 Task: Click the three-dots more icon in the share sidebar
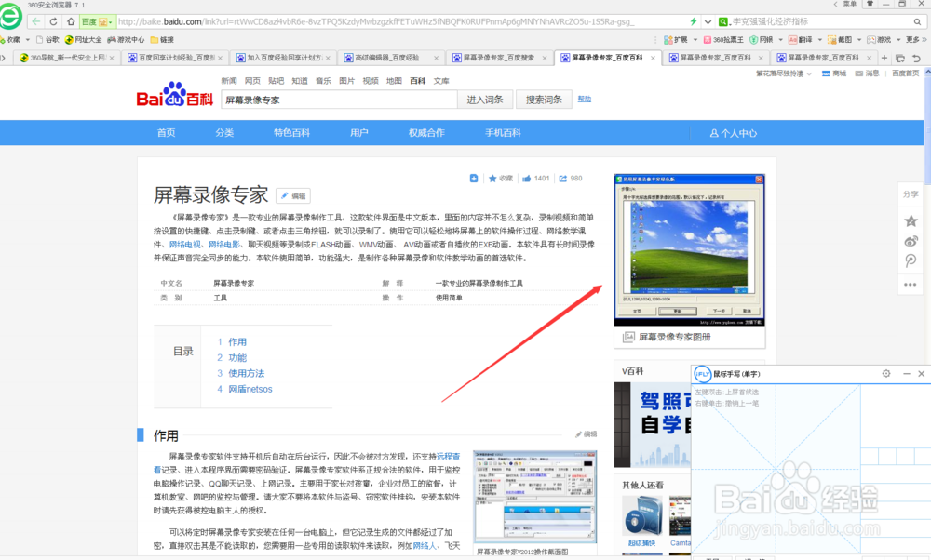click(911, 284)
